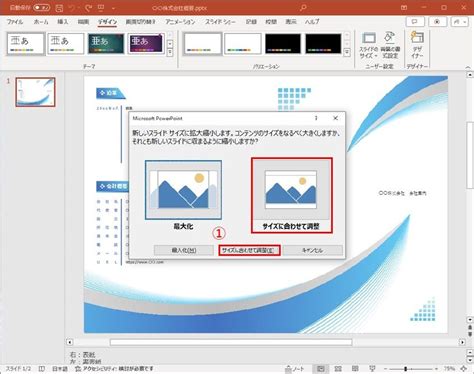Select the last black variation thumbnail
The width and height of the screenshot is (474, 374).
coord(323,43)
